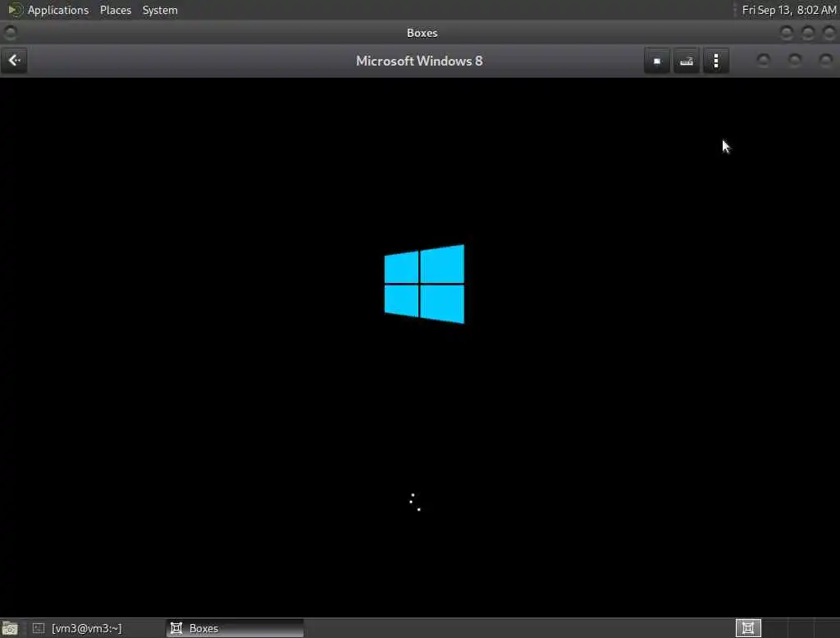Open the keyboard shortcuts button in header
840x638 pixels.
pos(687,61)
